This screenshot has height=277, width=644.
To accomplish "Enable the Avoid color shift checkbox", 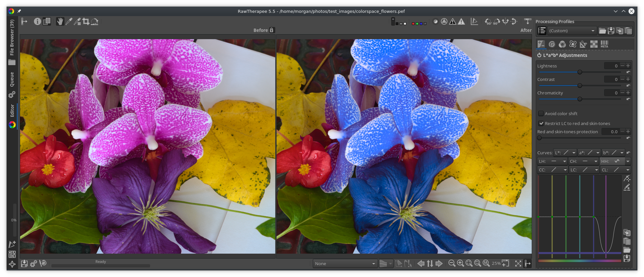I will pos(541,113).
